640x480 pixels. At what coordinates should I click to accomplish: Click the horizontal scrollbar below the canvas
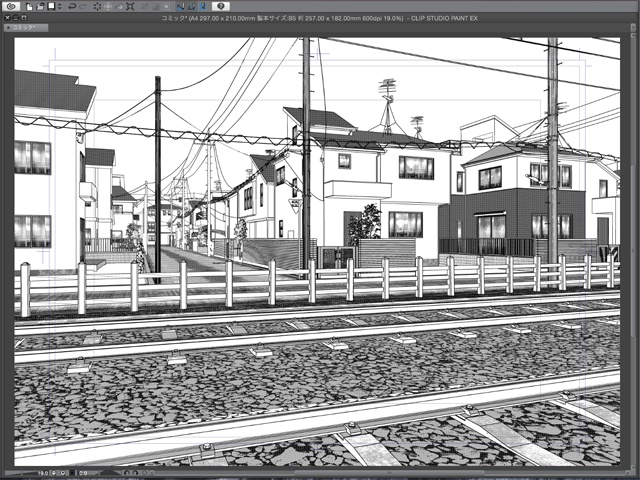pos(388,473)
